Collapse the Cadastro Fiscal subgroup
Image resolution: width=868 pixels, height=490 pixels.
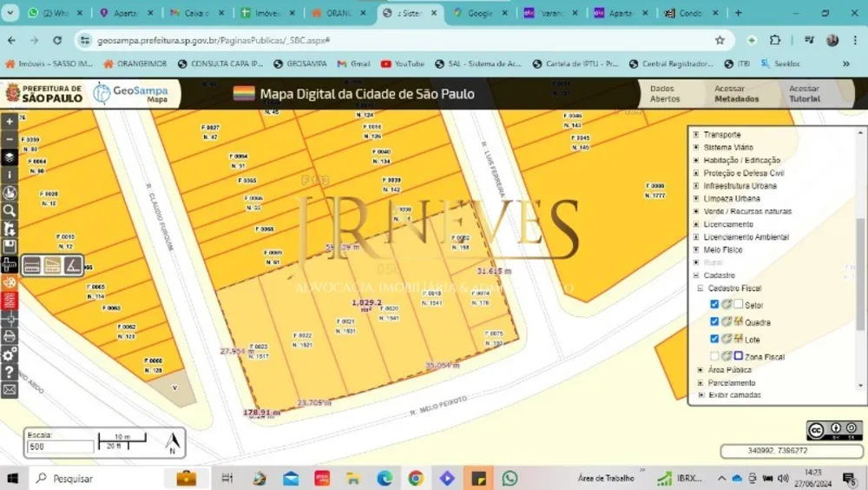coord(700,288)
